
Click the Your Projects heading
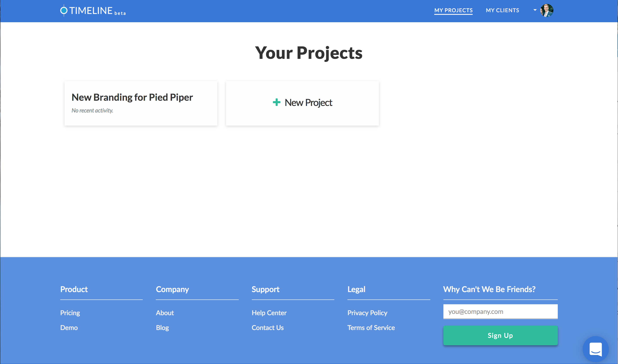click(309, 53)
